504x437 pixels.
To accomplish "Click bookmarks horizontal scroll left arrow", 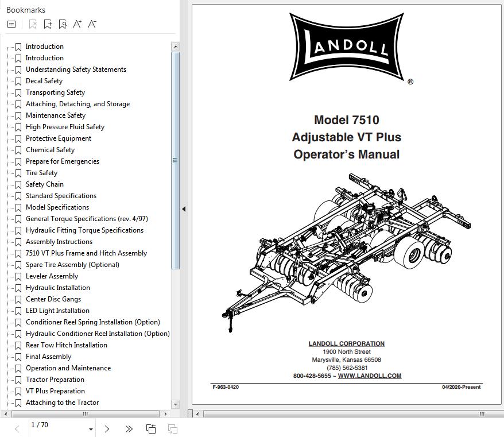I will [x=6, y=414].
